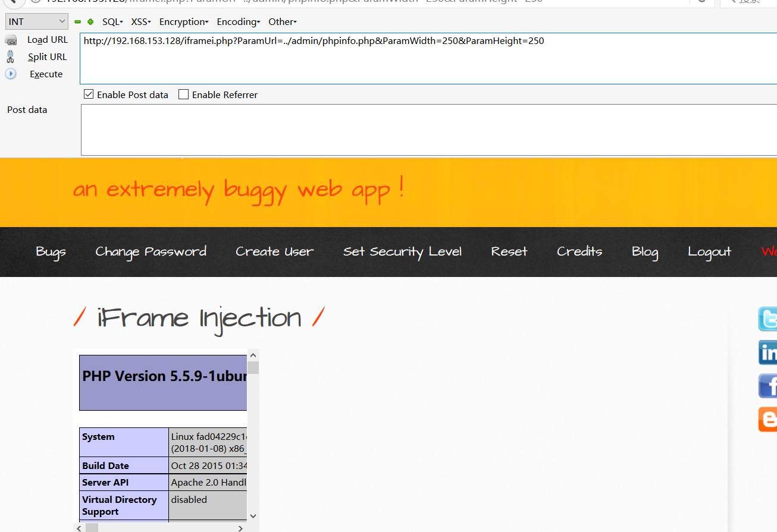Expand the SQL menu

point(112,22)
